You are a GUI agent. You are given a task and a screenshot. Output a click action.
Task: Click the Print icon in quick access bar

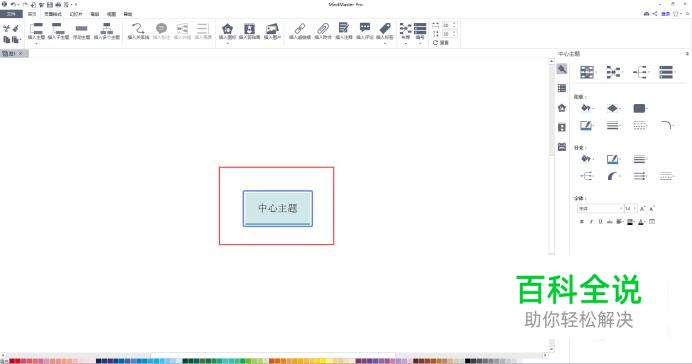[58, 4]
